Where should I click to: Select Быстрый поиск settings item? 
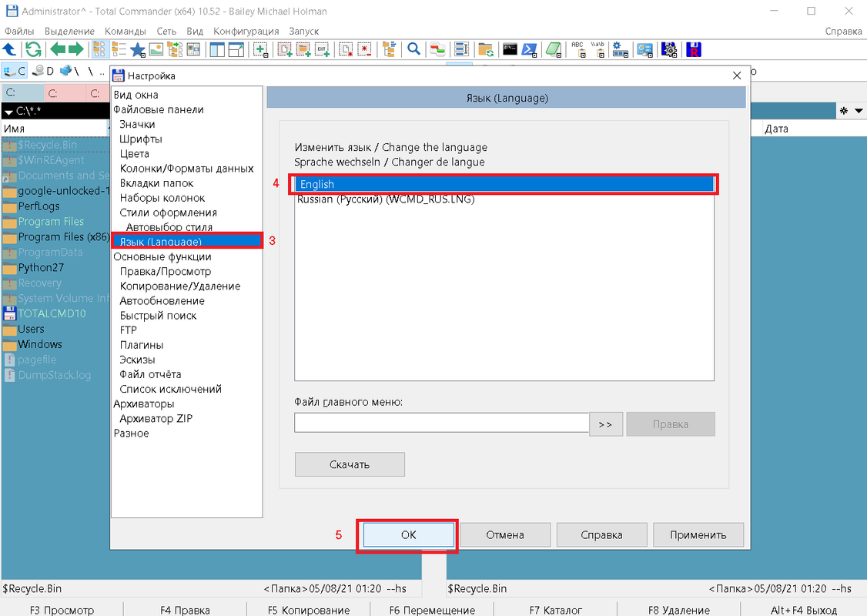pos(158,315)
